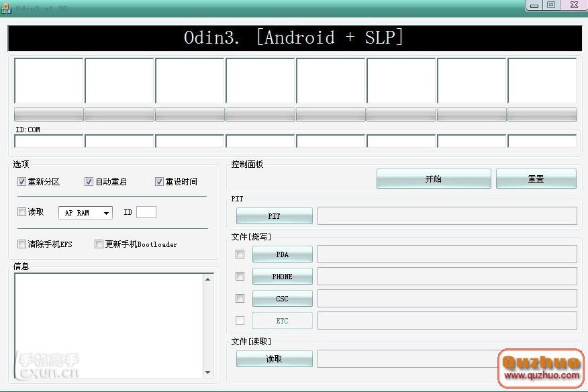The width and height of the screenshot is (588, 392).
Task: Click the 读取 button under 文件[读取]
Action: (274, 359)
